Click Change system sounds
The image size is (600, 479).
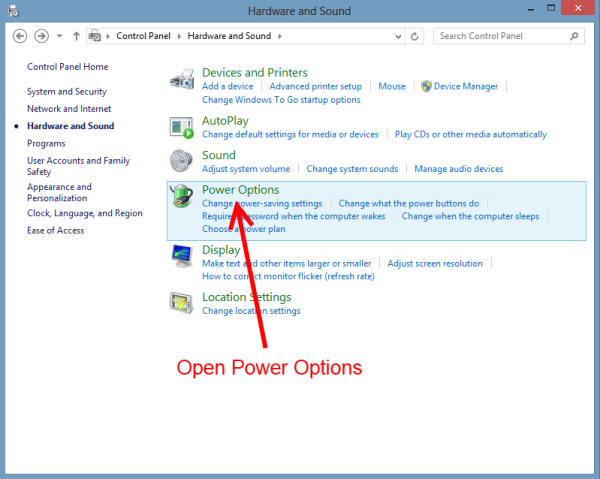coord(352,169)
